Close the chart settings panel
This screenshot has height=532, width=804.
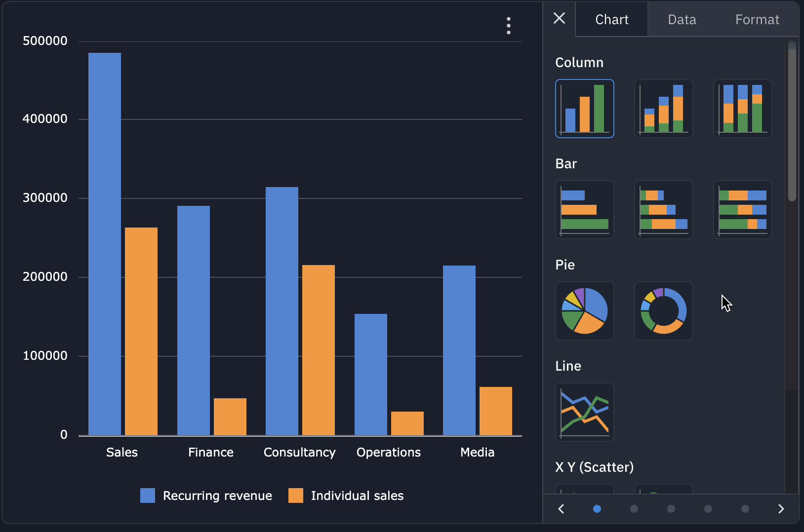(559, 18)
